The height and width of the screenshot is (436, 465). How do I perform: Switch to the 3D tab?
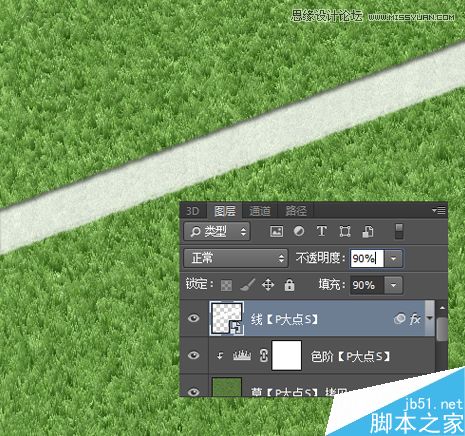tap(193, 211)
